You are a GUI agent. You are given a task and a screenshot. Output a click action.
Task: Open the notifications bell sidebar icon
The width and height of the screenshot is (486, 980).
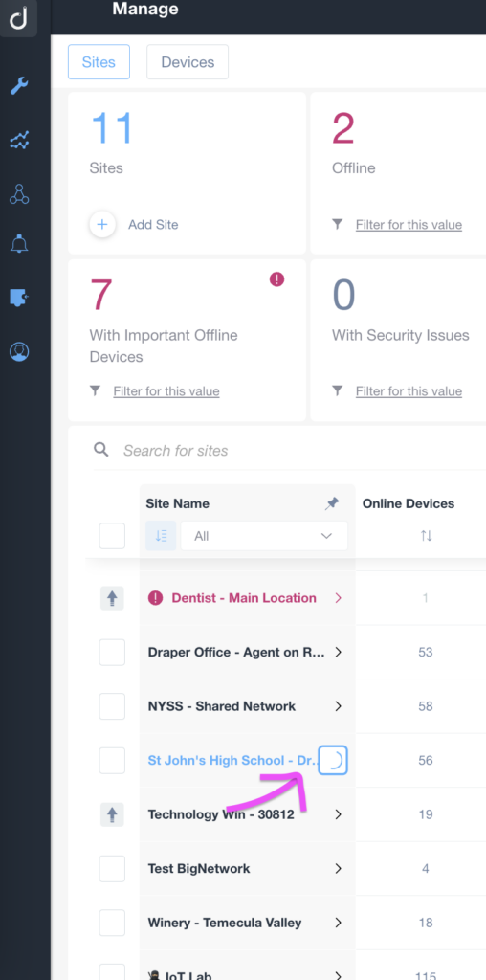point(19,243)
